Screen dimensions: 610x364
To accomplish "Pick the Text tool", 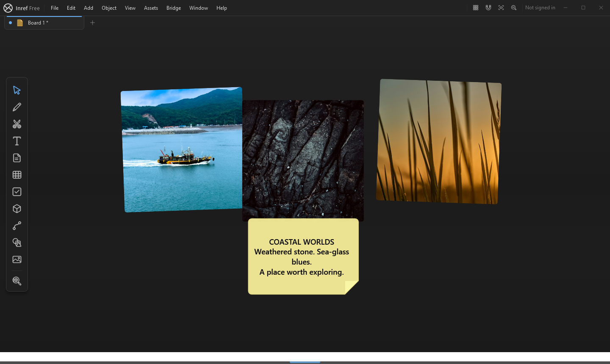I will [17, 141].
